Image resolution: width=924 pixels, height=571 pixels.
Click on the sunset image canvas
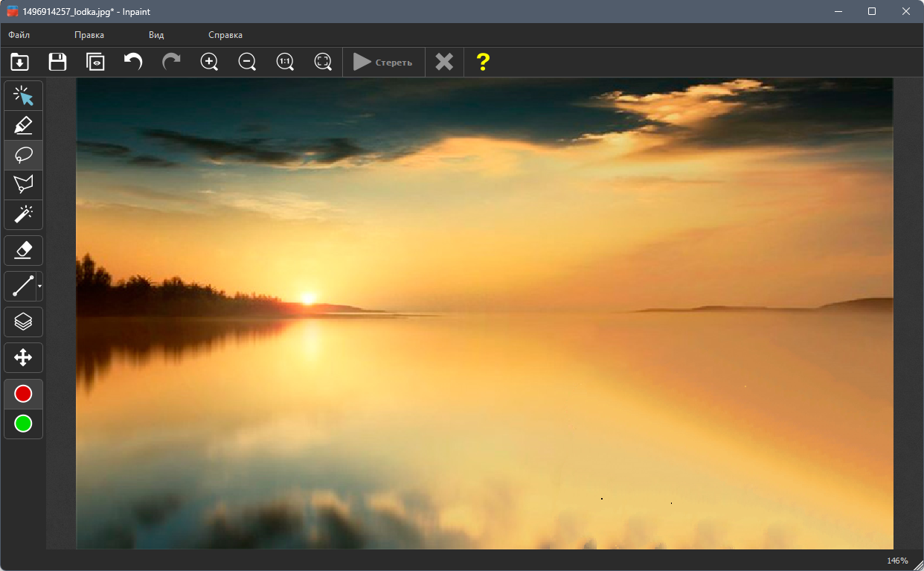coord(484,313)
